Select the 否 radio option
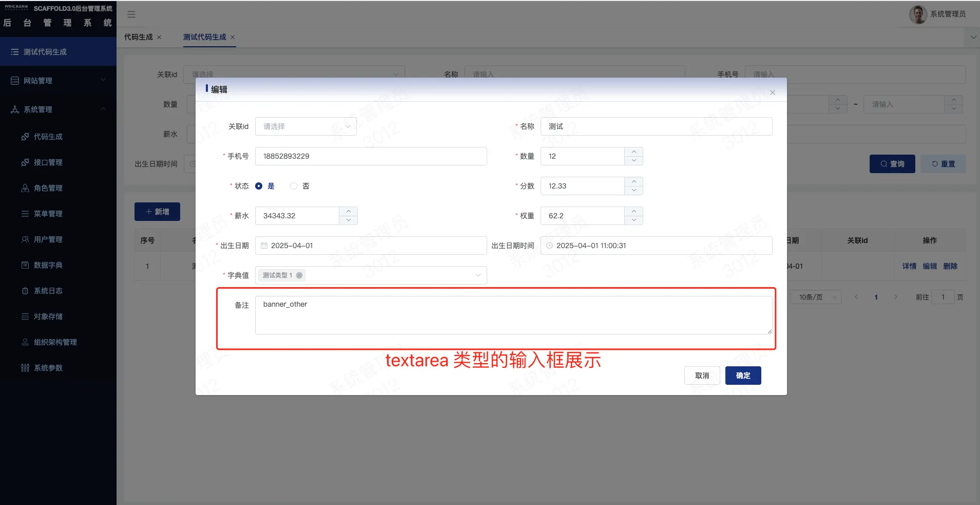980x505 pixels. pyautogui.click(x=294, y=186)
